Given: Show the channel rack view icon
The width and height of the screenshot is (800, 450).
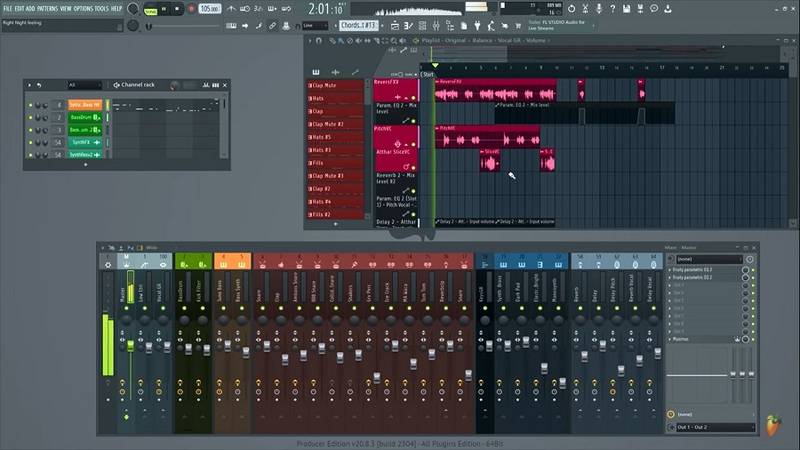Looking at the screenshot, I should pyautogui.click(x=422, y=26).
